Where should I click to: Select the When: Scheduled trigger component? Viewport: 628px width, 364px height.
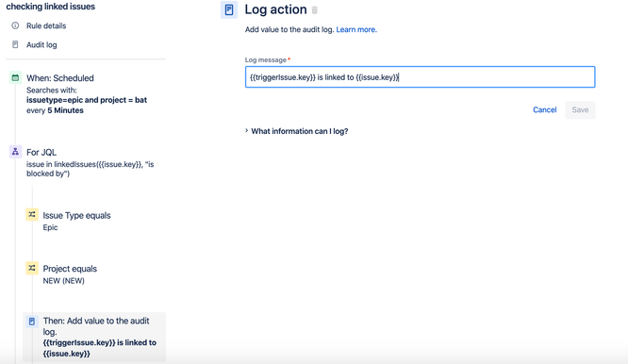(x=88, y=93)
